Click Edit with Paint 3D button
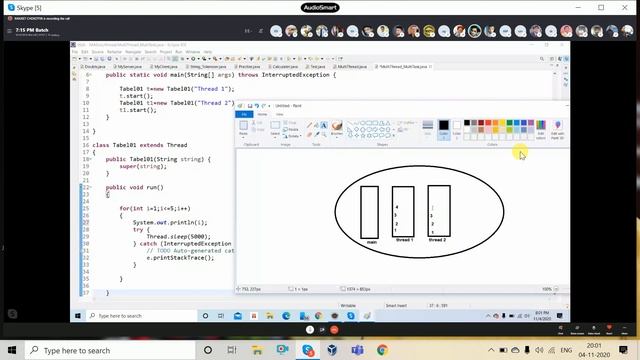Image resolution: width=640 pixels, height=360 pixels. pos(558,130)
